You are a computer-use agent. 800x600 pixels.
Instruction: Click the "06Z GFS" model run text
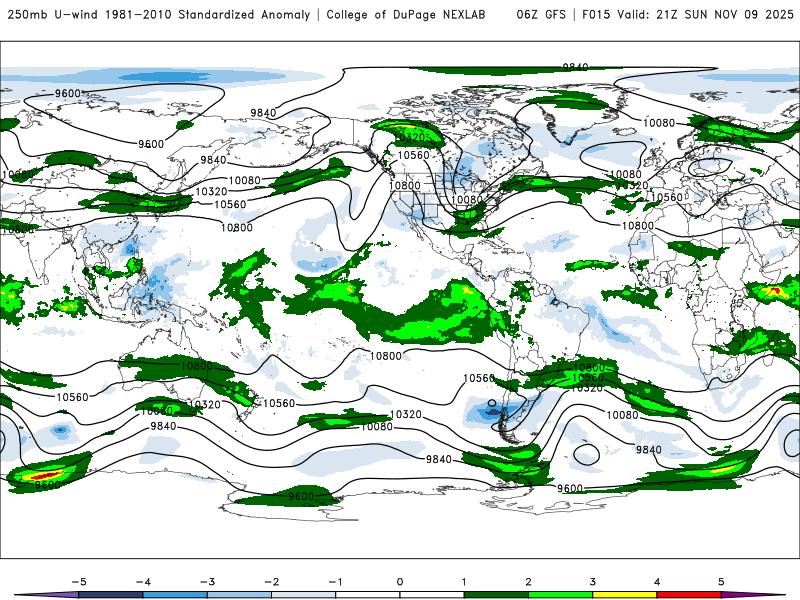pyautogui.click(x=541, y=14)
